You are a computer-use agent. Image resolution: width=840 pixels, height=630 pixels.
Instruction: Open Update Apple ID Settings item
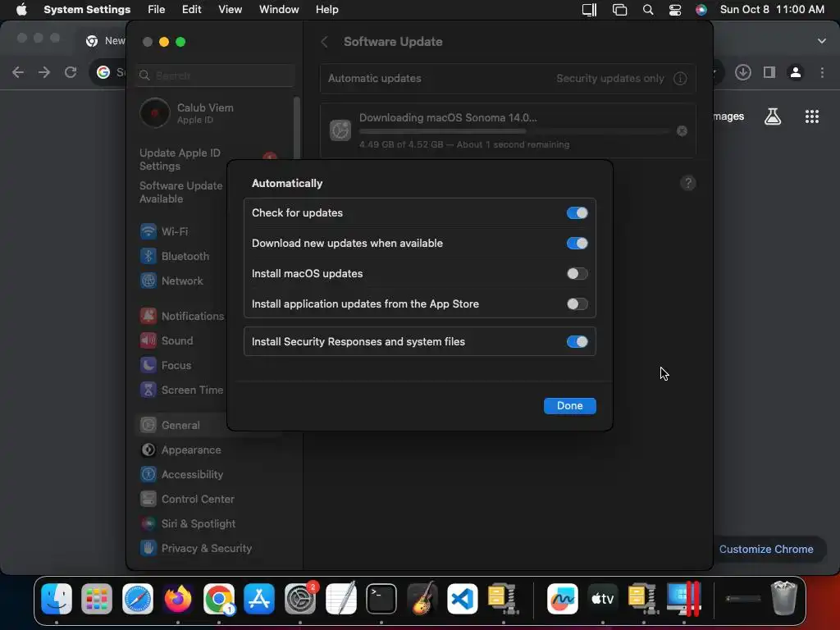coord(180,160)
